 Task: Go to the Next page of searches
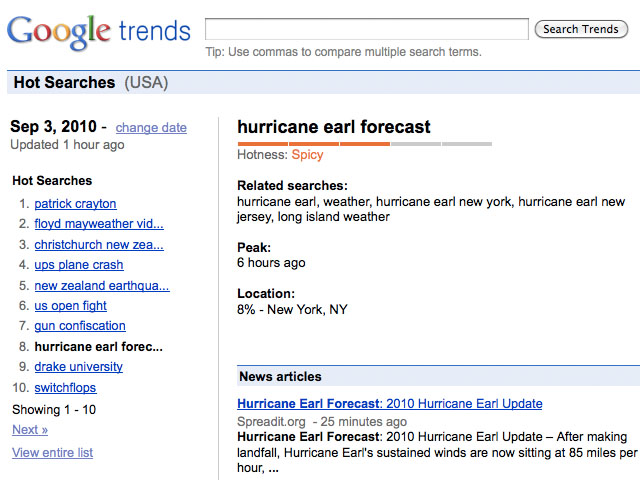pos(30,430)
